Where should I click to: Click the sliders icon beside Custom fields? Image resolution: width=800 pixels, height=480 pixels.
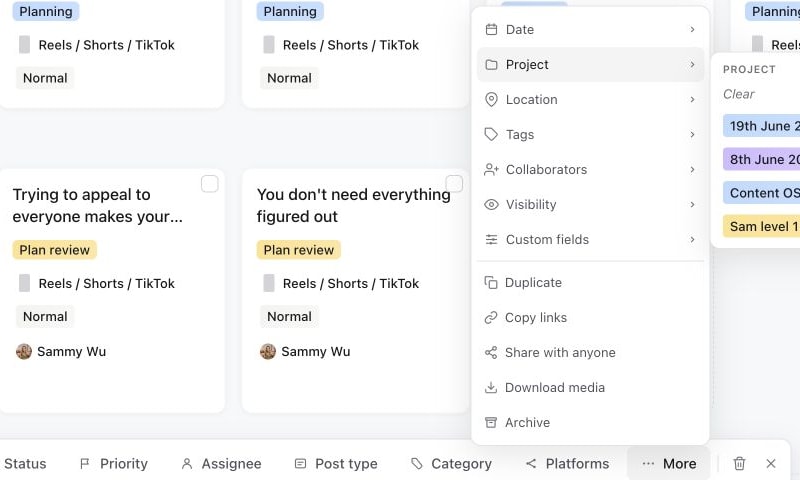coord(491,240)
